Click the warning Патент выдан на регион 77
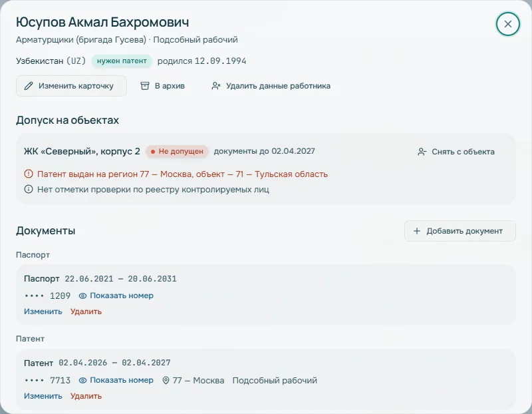This screenshot has width=532, height=414. click(182, 174)
